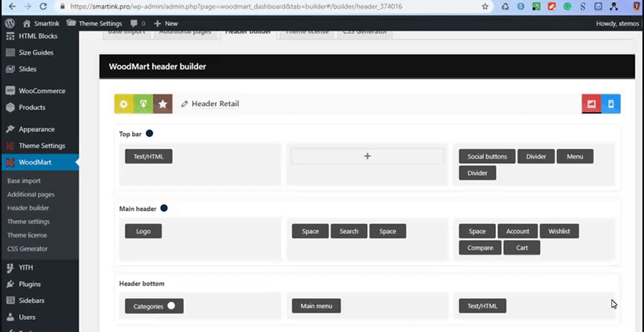Screen dimensions: 644x332
Task: Click browser back arrow
Action: (x=12, y=6)
